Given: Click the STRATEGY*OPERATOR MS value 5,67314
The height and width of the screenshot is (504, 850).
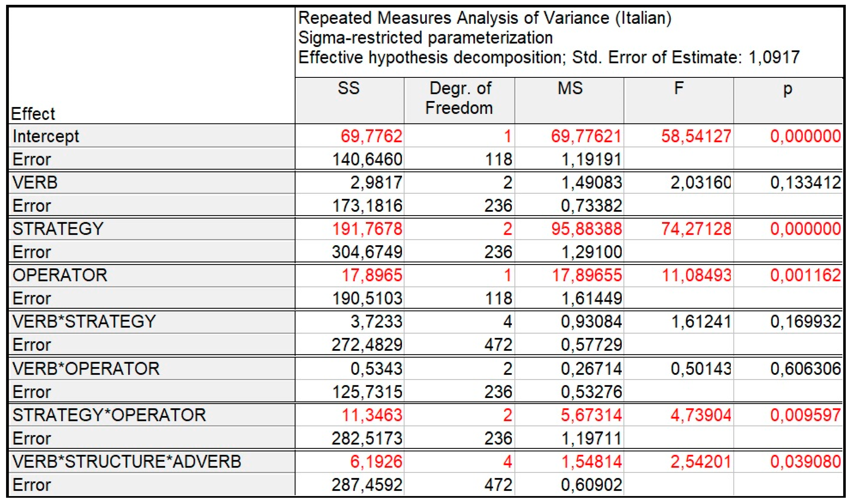Looking at the screenshot, I should [x=591, y=415].
